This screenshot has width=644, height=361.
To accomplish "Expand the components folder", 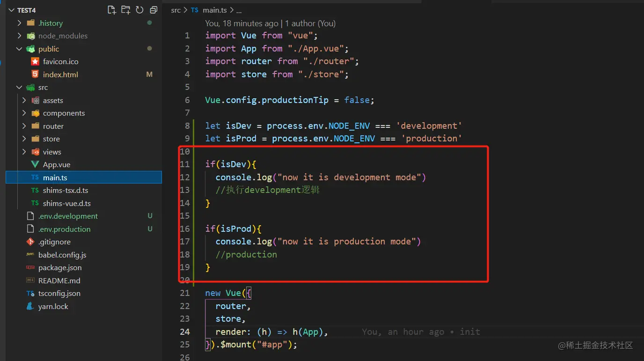I will click(x=24, y=113).
